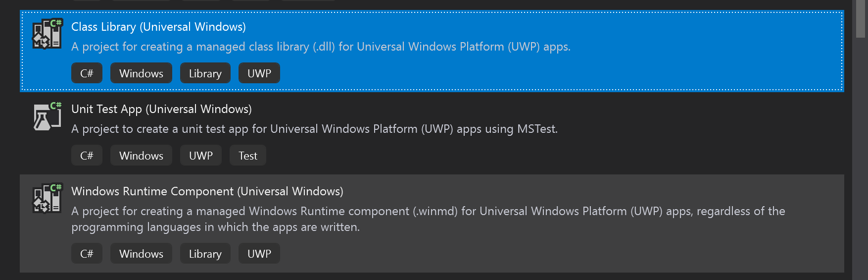This screenshot has width=868, height=280.
Task: Click the C# tag under Class Library
Action: pos(87,73)
